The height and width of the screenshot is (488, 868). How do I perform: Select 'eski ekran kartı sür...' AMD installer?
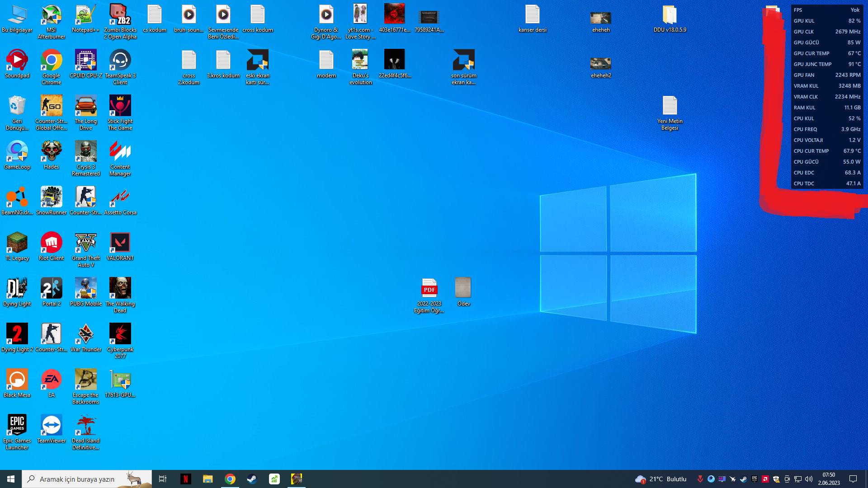(x=258, y=67)
